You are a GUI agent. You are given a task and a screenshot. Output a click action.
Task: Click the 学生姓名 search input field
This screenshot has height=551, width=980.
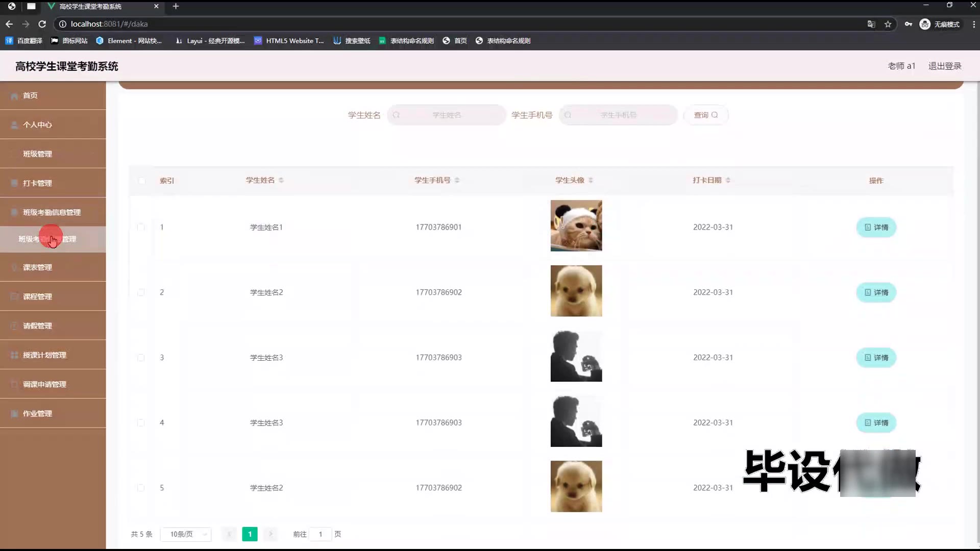click(x=447, y=115)
